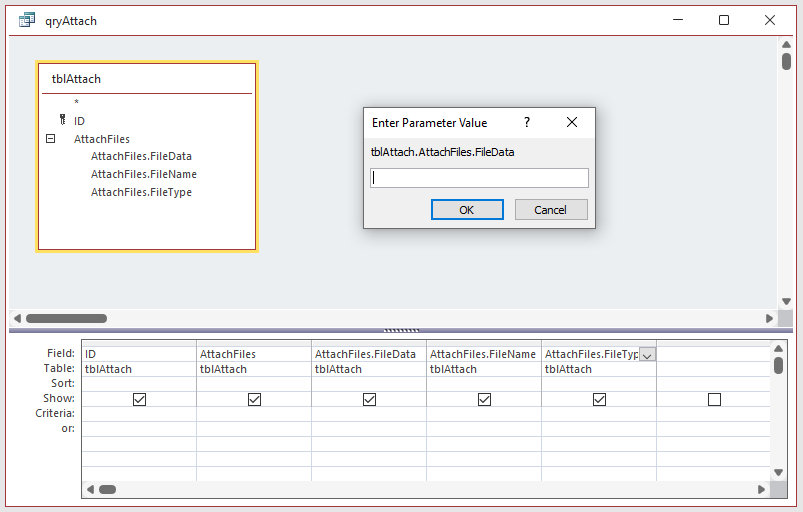Click the pane splitter grip handle
803x512 pixels.
coord(402,330)
